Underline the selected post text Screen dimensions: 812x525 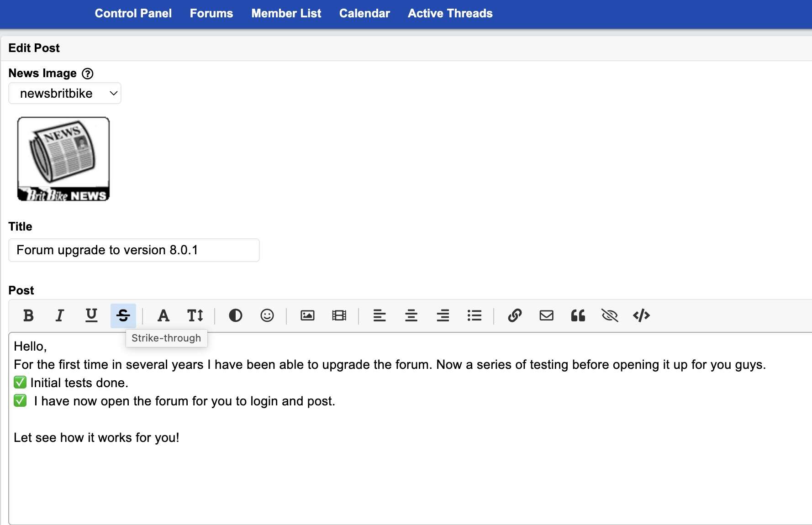(x=91, y=315)
